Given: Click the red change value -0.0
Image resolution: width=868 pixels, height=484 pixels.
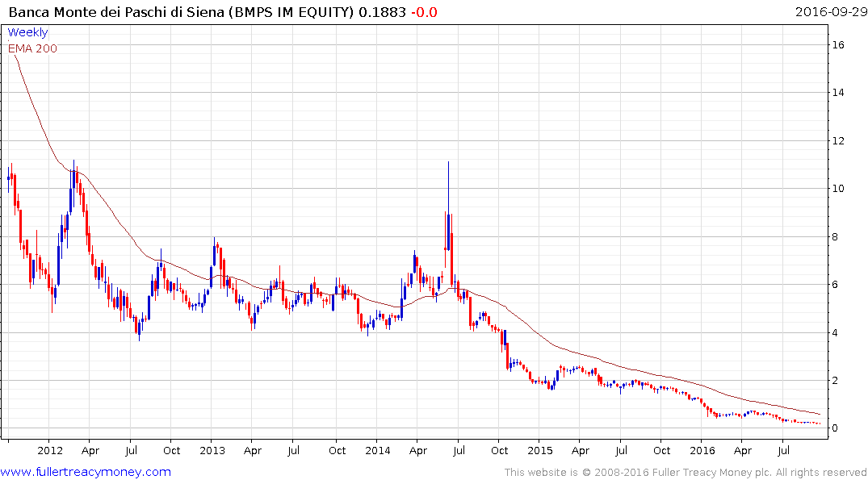Looking at the screenshot, I should pos(424,12).
